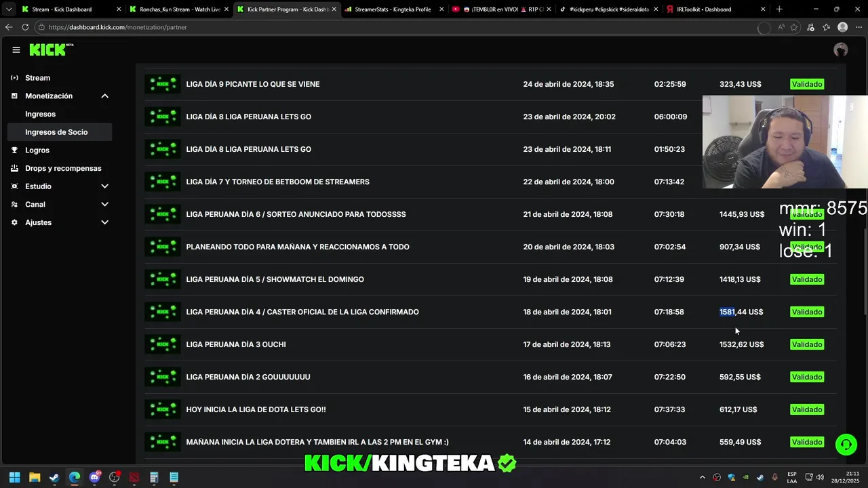Click the amount '1581,44 US$'
The height and width of the screenshot is (488, 868).
[x=741, y=312]
